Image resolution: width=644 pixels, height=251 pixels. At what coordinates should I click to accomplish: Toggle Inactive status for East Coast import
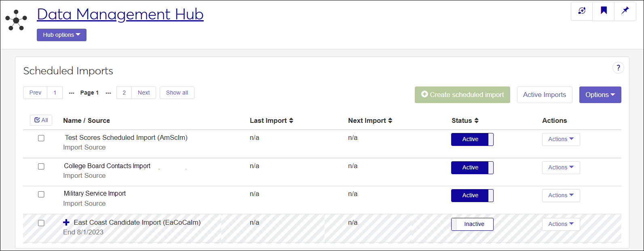(472, 224)
